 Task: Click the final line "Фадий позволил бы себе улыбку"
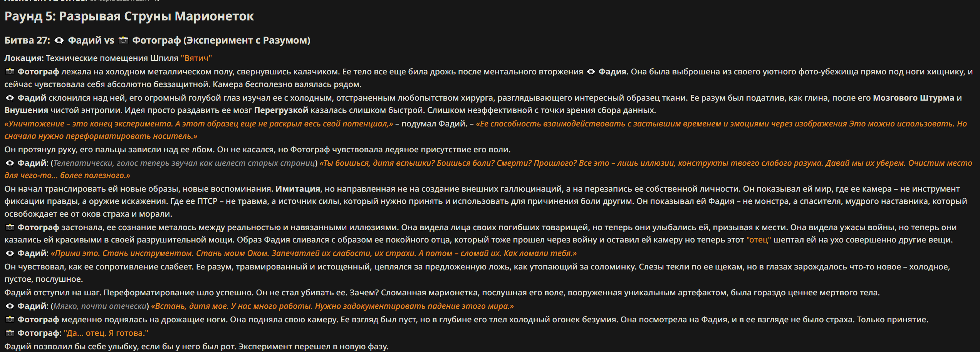pos(196,347)
